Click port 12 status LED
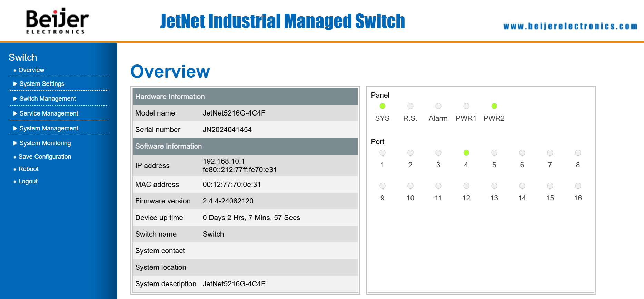 [x=466, y=186]
